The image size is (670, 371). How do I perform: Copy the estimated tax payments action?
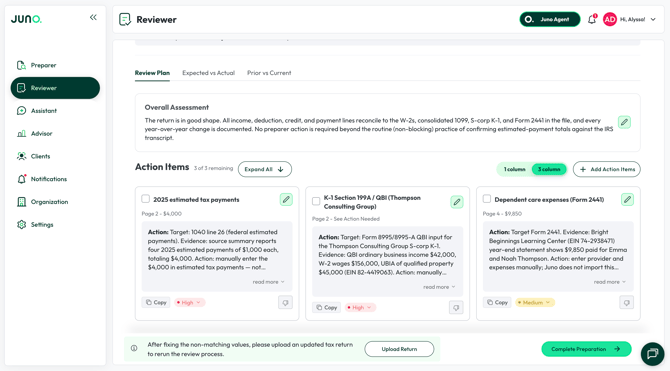point(156,303)
